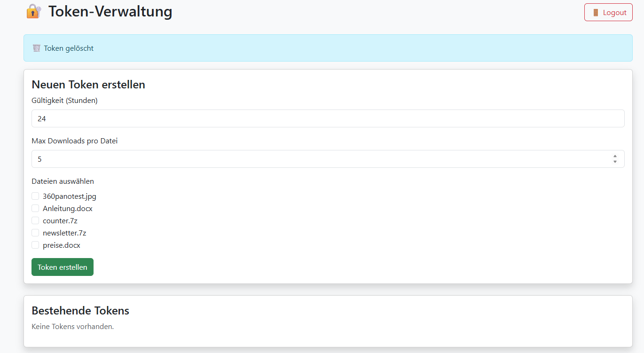Click the preise.docx file label
The image size is (644, 353).
click(x=62, y=245)
